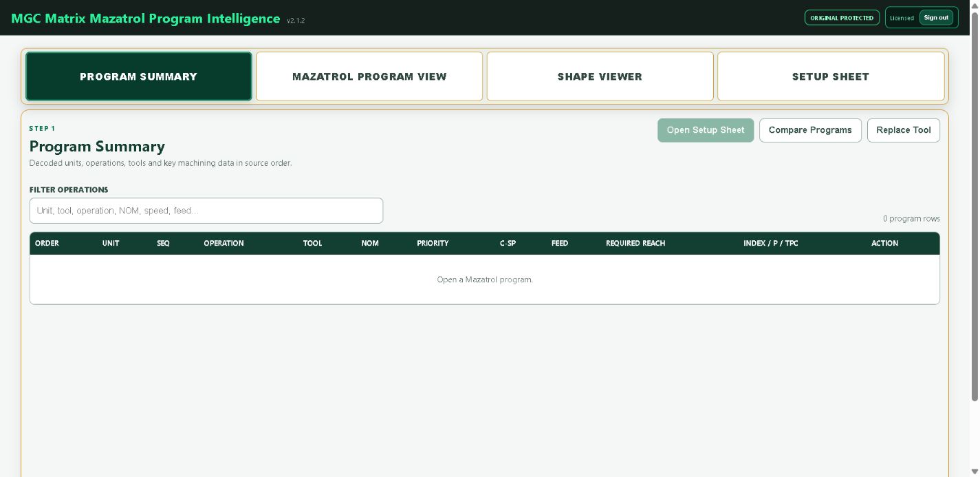Click the UNIT column header
Viewport: 980px width, 477px height.
[111, 243]
